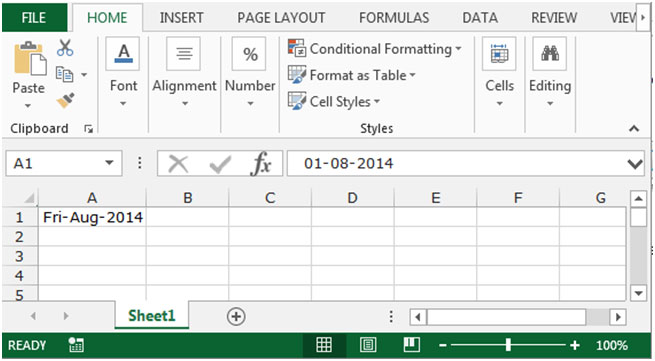Switch to the FORMULAS tab
655x361 pixels.
pos(394,18)
